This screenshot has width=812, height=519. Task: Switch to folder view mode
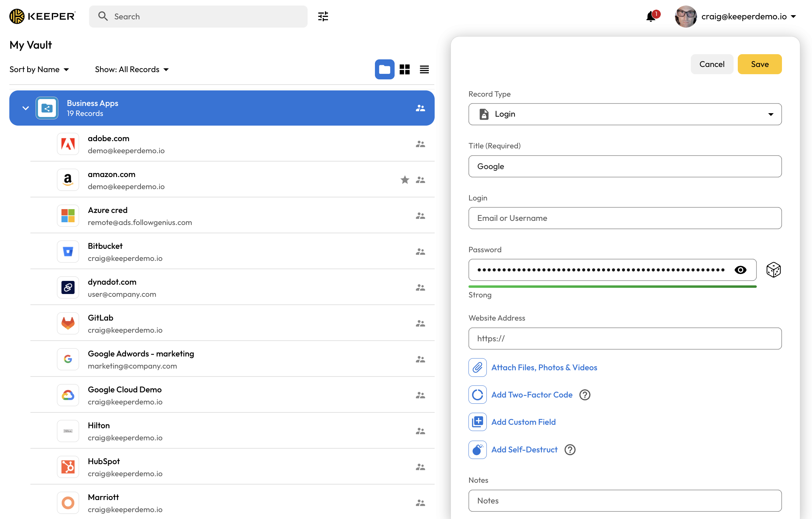(385, 69)
